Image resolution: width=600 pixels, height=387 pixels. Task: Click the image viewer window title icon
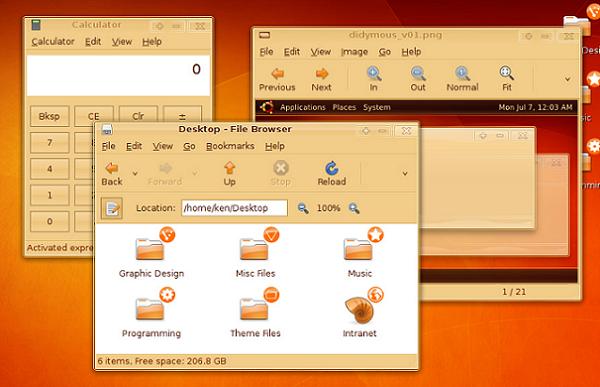[264, 35]
